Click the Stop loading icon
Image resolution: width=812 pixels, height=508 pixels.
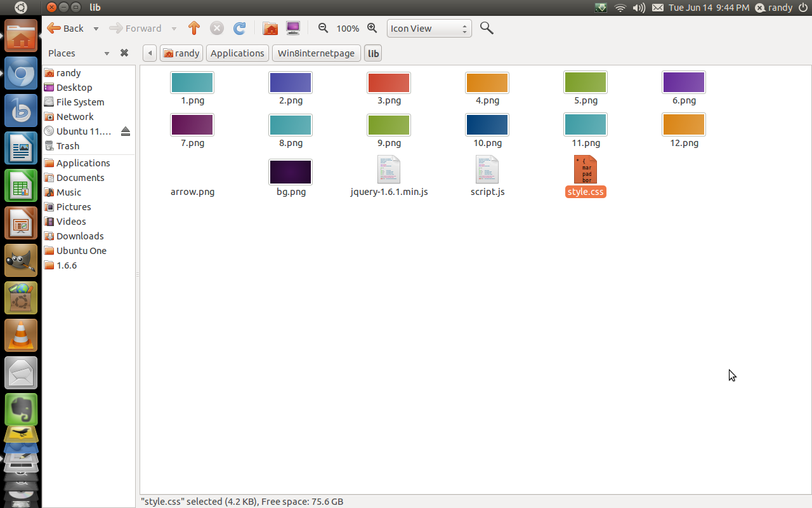[217, 28]
